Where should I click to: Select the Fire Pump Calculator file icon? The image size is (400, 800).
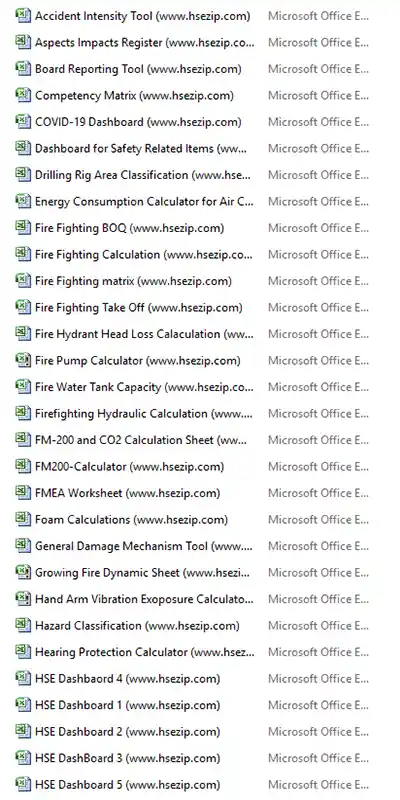pos(23,361)
